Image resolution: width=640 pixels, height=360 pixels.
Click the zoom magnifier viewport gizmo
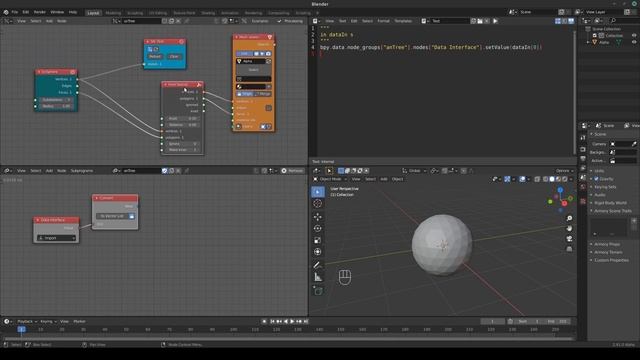[x=569, y=219]
